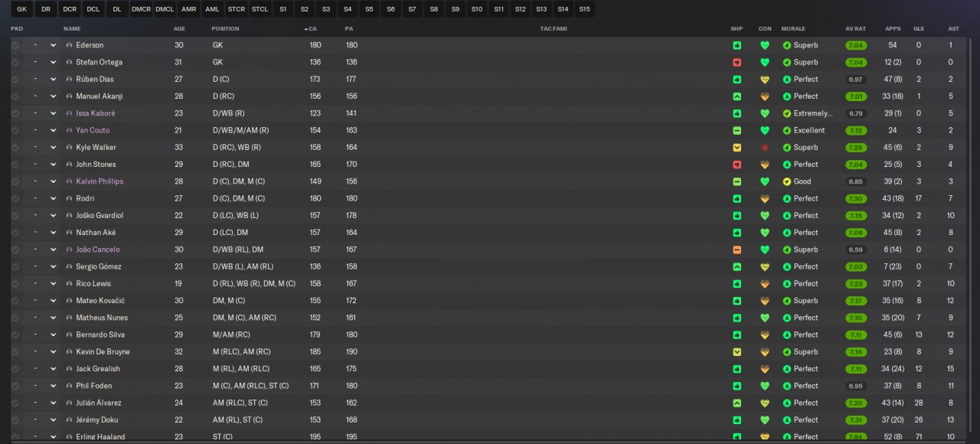Sort by the Age column header
Screen dimensions: 980x444
click(179, 28)
